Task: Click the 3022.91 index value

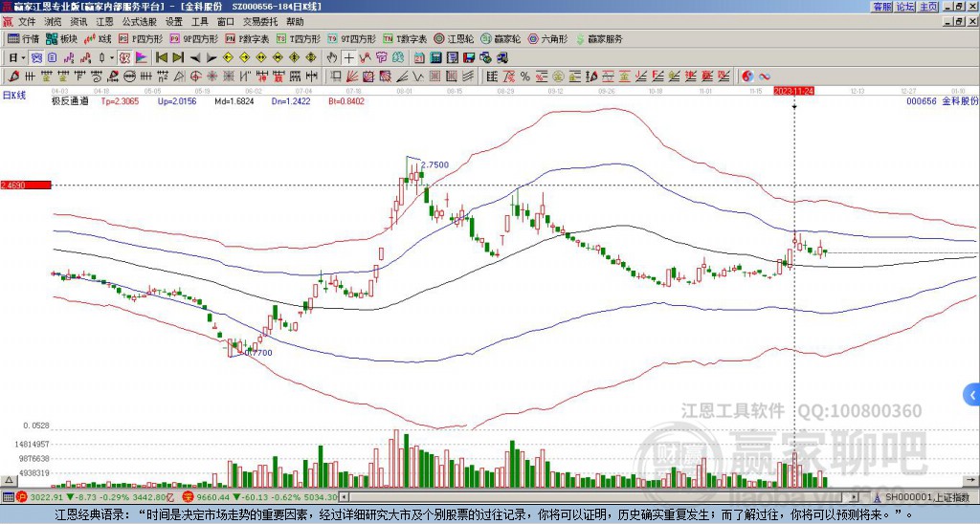Action: coord(47,497)
